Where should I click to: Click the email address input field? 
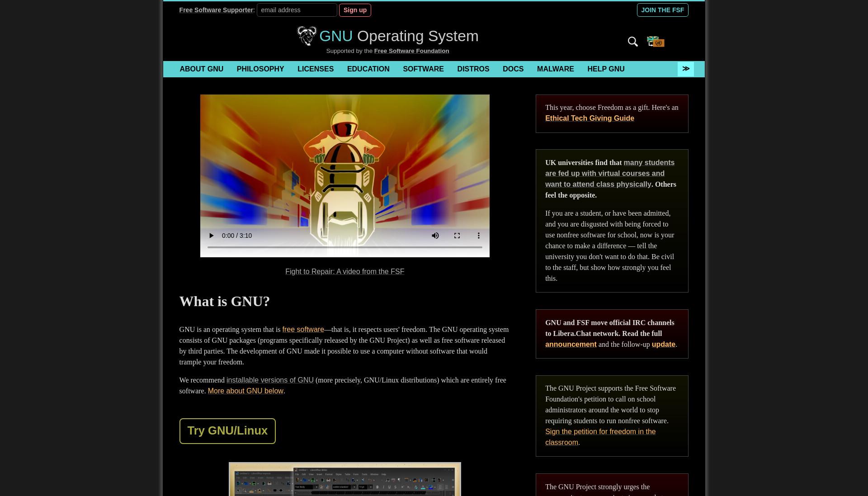(297, 10)
